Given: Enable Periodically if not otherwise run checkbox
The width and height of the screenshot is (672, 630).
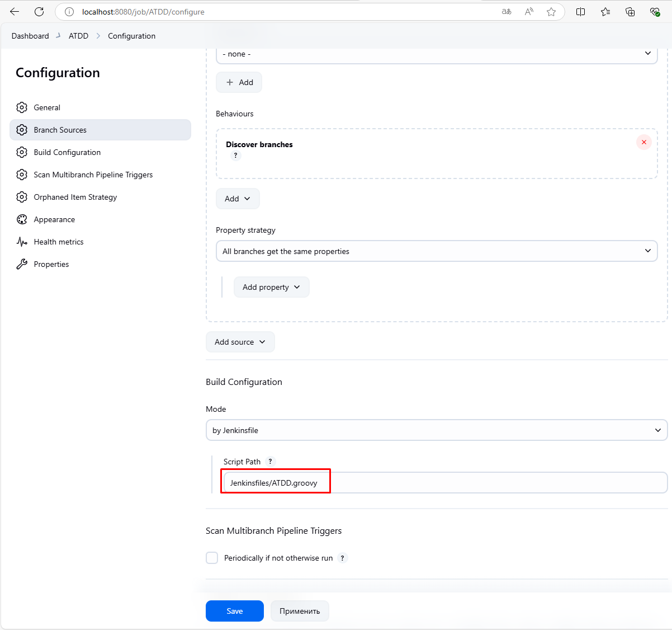Looking at the screenshot, I should pyautogui.click(x=212, y=558).
